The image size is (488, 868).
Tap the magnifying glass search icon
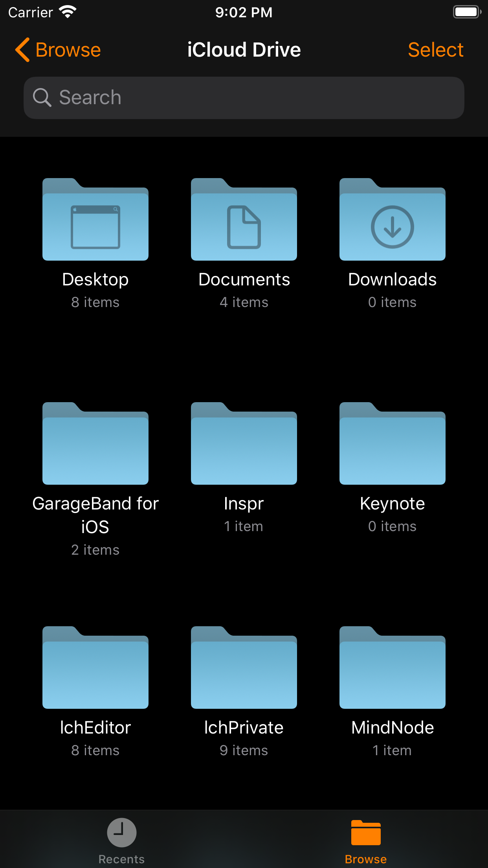(x=42, y=97)
